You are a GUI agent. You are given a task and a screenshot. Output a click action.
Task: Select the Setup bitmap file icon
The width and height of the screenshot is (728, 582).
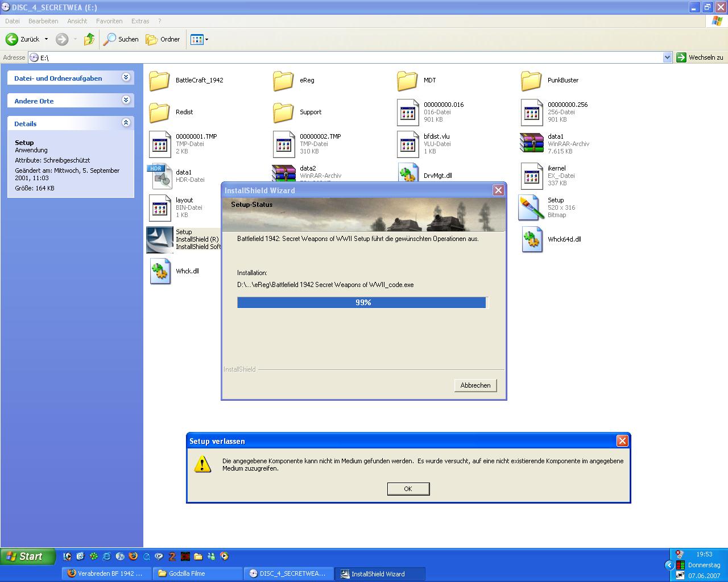coord(531,207)
